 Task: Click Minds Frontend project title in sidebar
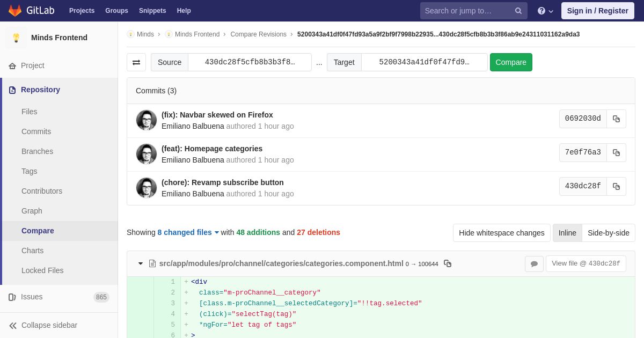click(x=59, y=38)
